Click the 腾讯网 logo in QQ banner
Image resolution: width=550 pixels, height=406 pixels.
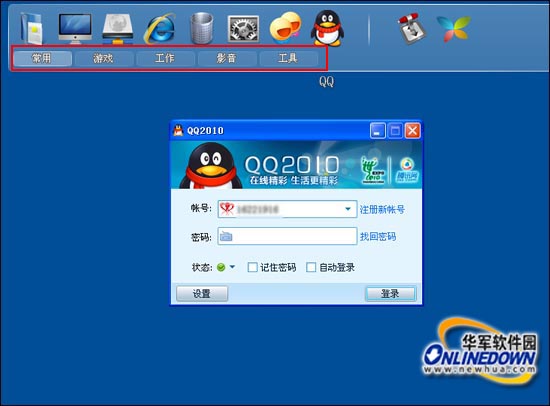point(407,170)
